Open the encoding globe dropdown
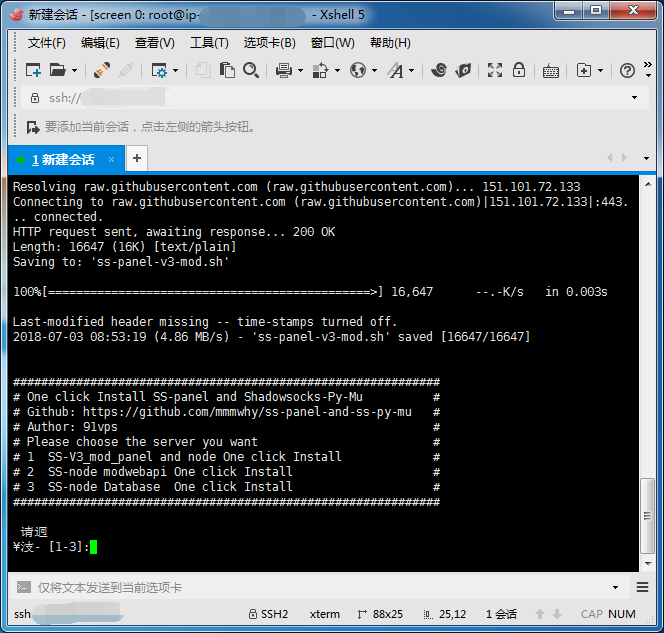The height and width of the screenshot is (633, 664). pyautogui.click(x=358, y=70)
